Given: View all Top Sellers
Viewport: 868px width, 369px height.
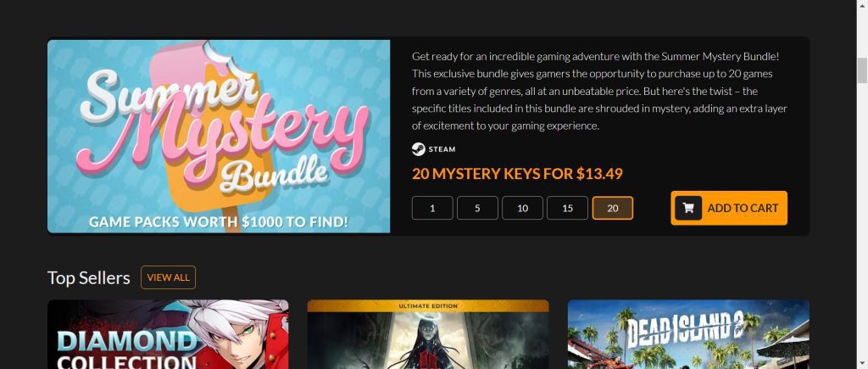Looking at the screenshot, I should pyautogui.click(x=169, y=277).
